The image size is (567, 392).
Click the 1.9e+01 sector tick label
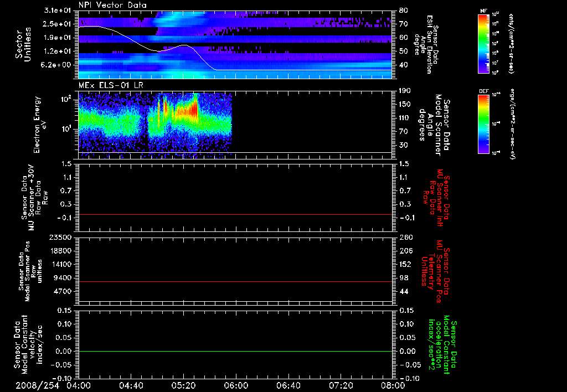[58, 38]
